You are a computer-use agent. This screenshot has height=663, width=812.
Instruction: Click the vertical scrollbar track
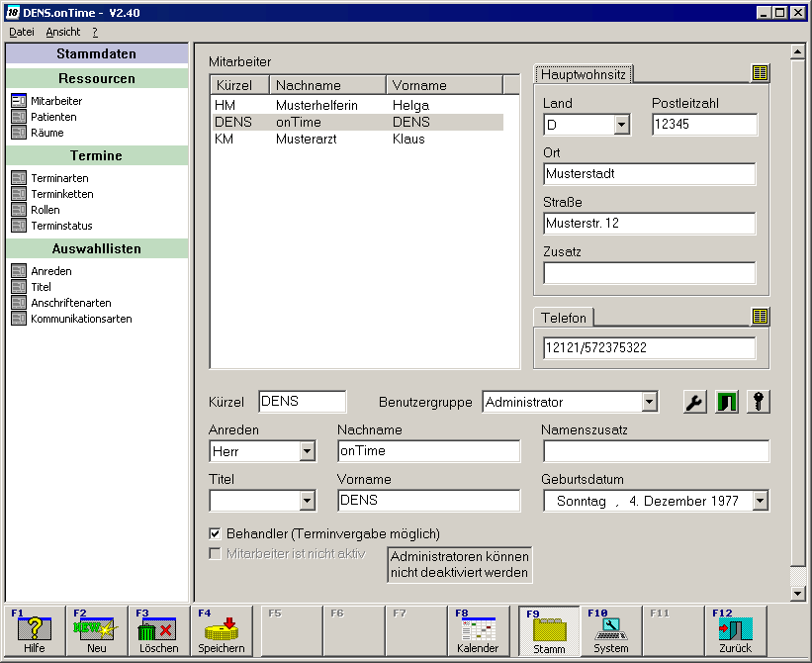coord(797,577)
